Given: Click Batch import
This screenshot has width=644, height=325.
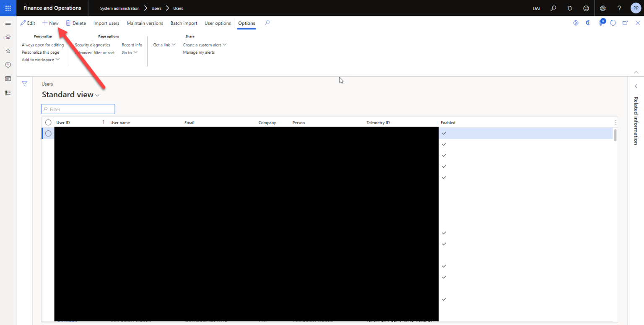Looking at the screenshot, I should (184, 23).
